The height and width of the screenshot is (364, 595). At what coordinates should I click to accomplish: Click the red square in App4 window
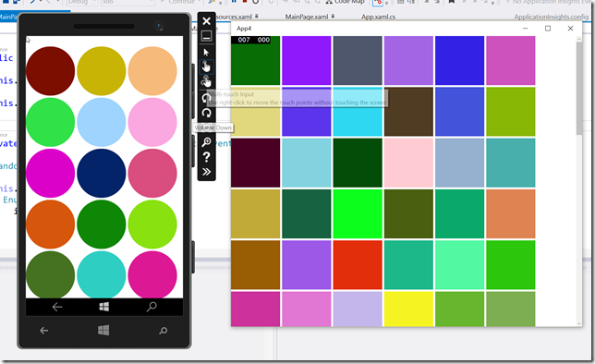point(358,265)
